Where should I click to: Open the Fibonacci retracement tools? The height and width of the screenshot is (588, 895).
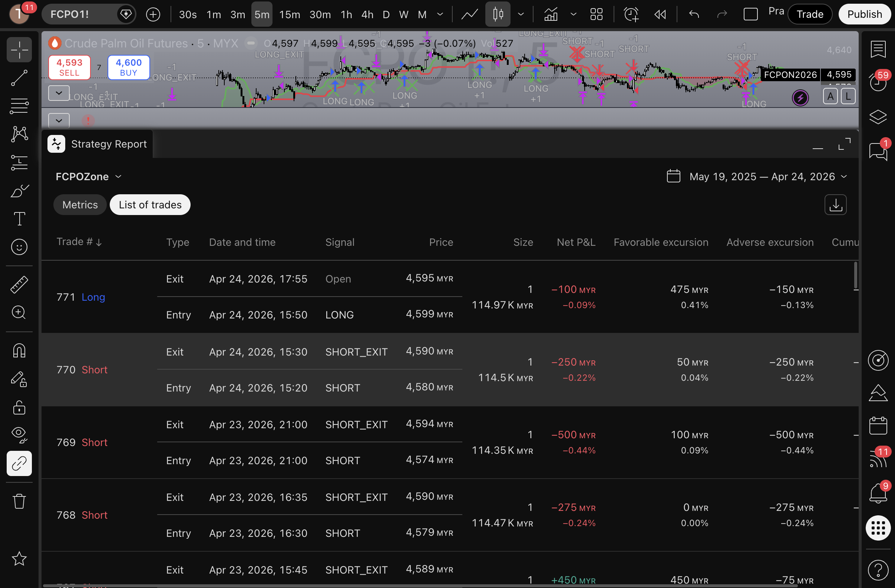[x=19, y=106]
